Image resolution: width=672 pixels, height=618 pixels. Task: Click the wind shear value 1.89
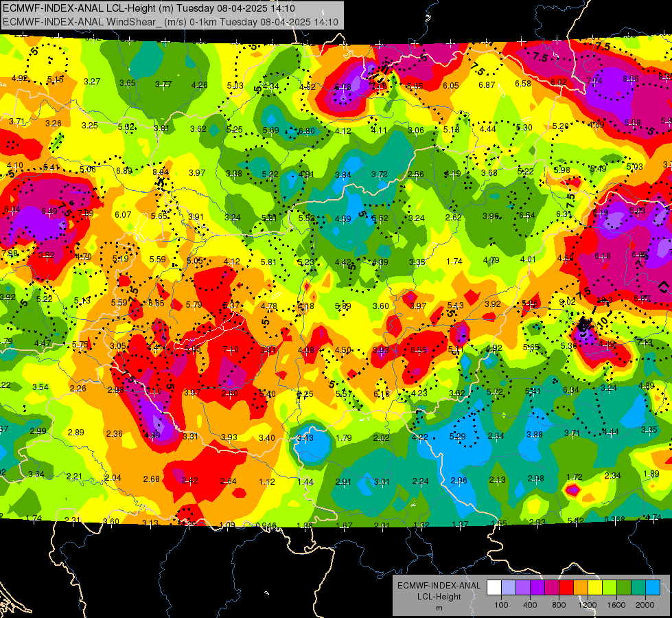pyautogui.click(x=651, y=474)
